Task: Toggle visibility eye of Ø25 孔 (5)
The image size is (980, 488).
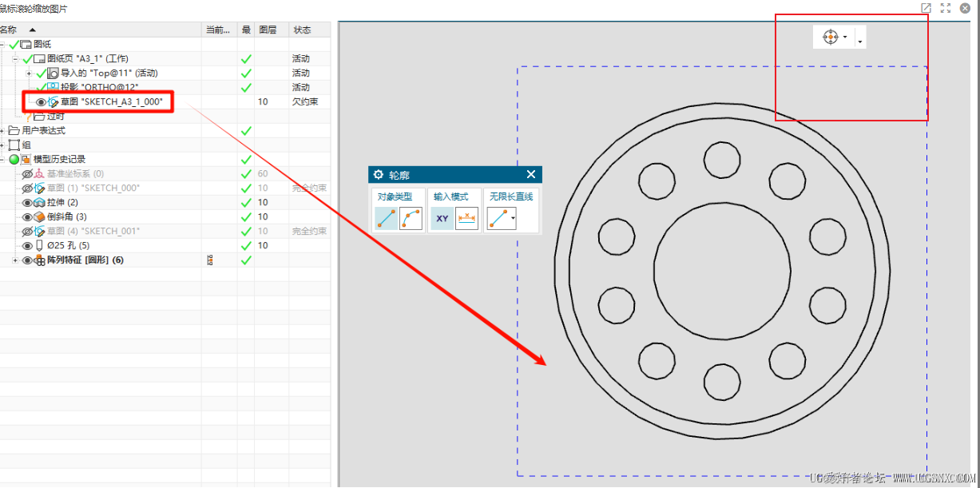Action: pos(27,245)
